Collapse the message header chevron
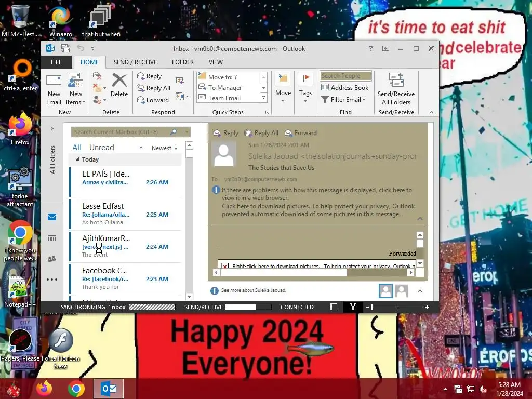 (x=420, y=219)
